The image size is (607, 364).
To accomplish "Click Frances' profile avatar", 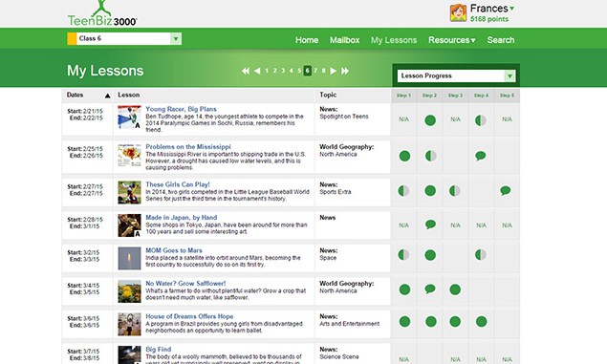I will click(458, 12).
